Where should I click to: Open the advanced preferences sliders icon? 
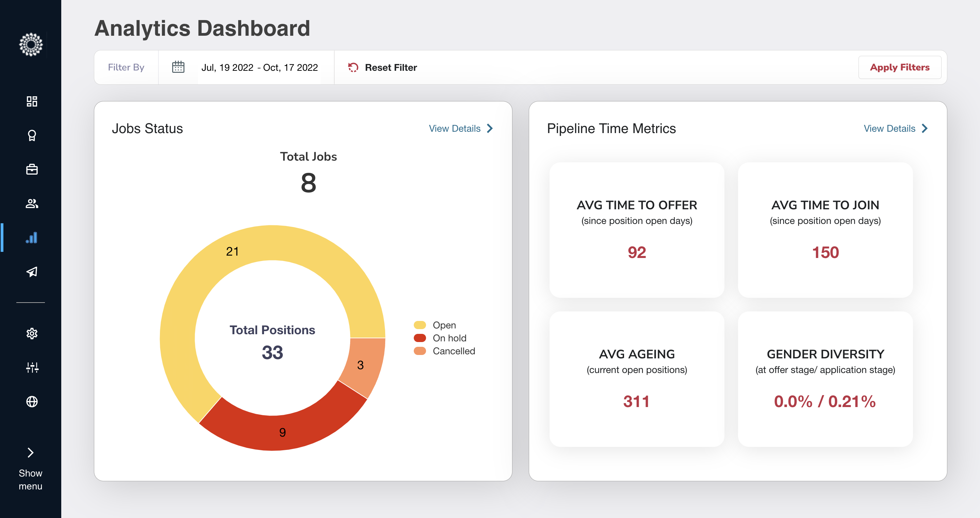coord(32,367)
